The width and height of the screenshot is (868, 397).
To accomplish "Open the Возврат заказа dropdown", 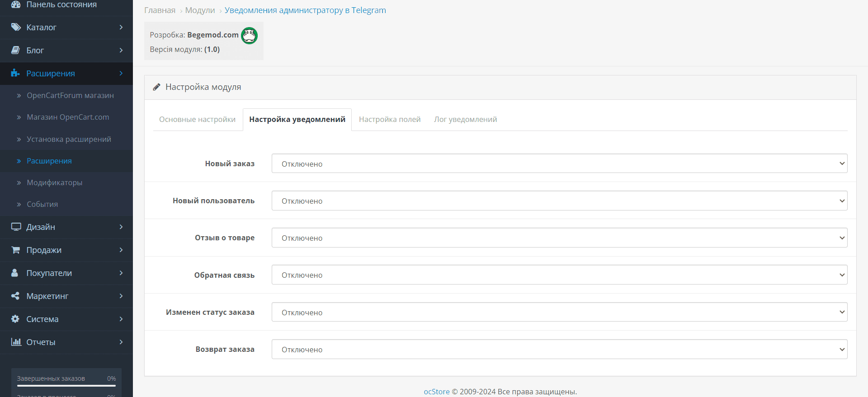I will (559, 349).
